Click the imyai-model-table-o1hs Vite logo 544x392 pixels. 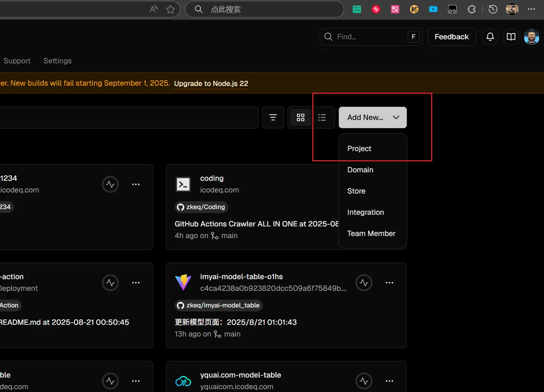coord(183,283)
